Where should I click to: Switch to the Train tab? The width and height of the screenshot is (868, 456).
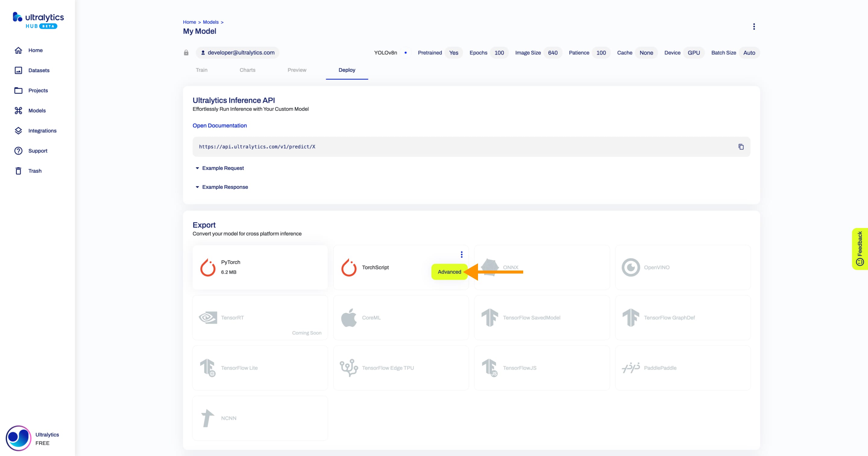pyautogui.click(x=202, y=70)
